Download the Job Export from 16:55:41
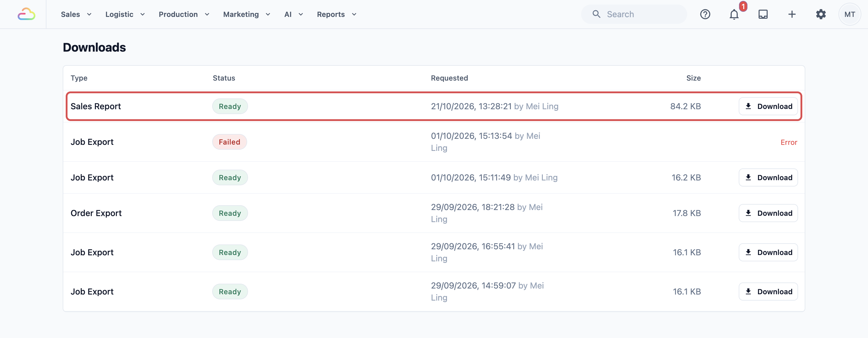This screenshot has width=868, height=338. pos(768,252)
